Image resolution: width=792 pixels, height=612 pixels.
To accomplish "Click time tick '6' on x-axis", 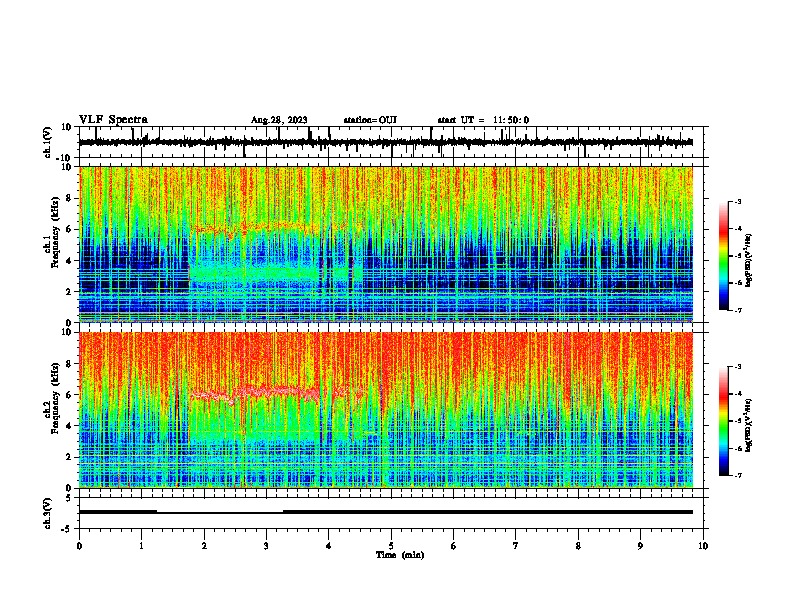I will click(x=454, y=546).
